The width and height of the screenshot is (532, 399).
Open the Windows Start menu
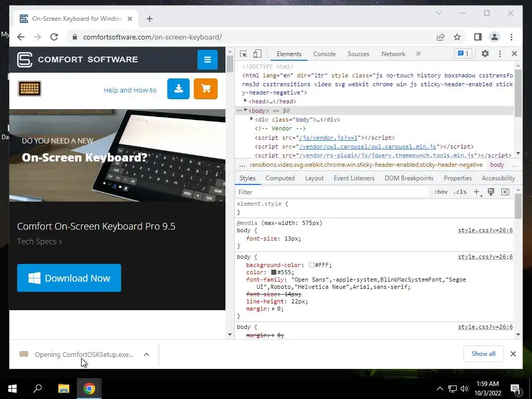coord(12,389)
